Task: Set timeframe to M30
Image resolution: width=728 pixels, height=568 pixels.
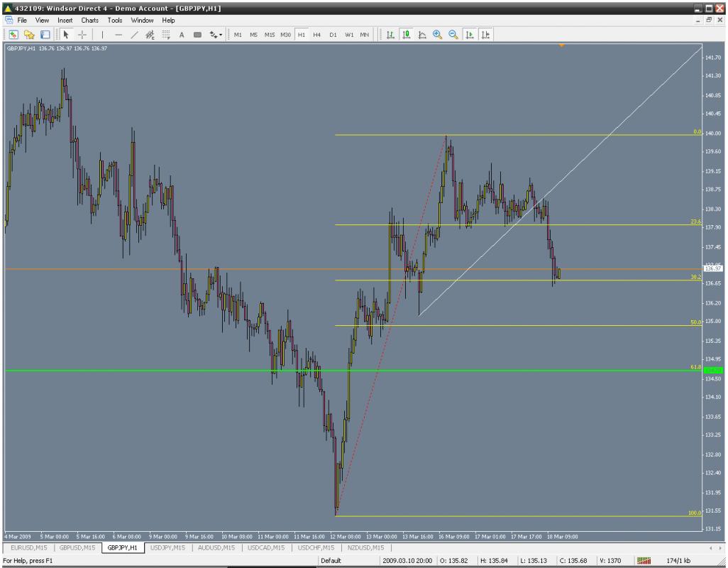Action: [285, 34]
